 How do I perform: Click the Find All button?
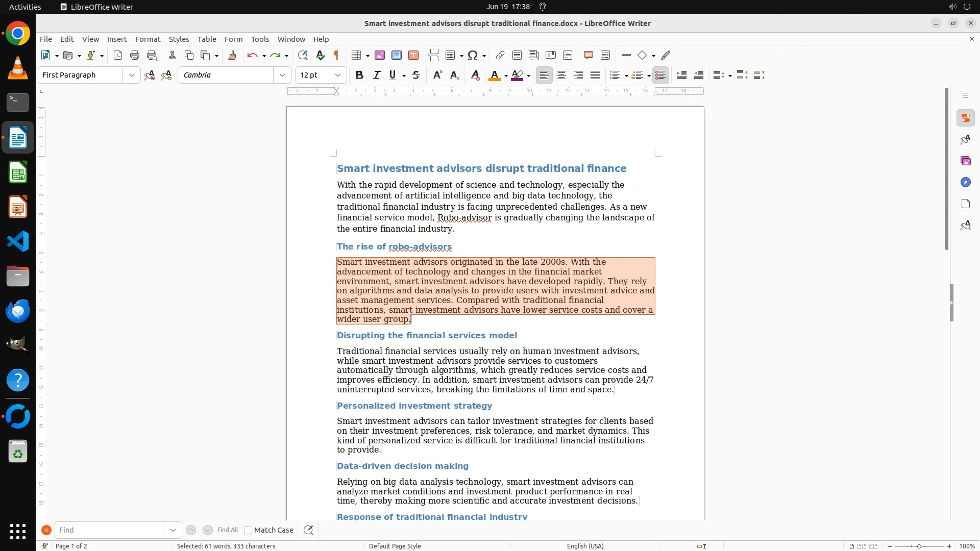(x=228, y=530)
